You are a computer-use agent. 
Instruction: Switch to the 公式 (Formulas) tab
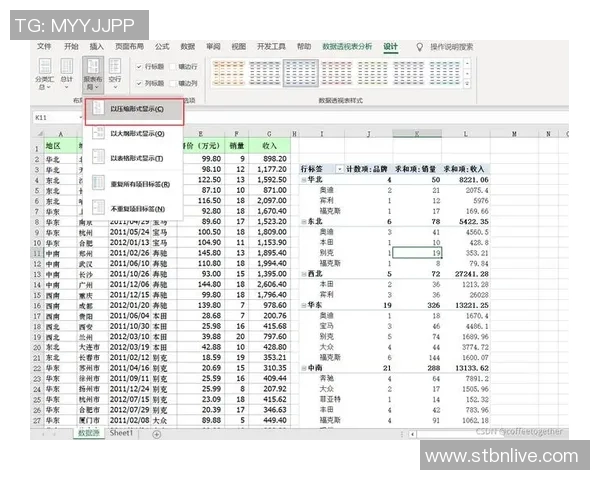[x=162, y=46]
